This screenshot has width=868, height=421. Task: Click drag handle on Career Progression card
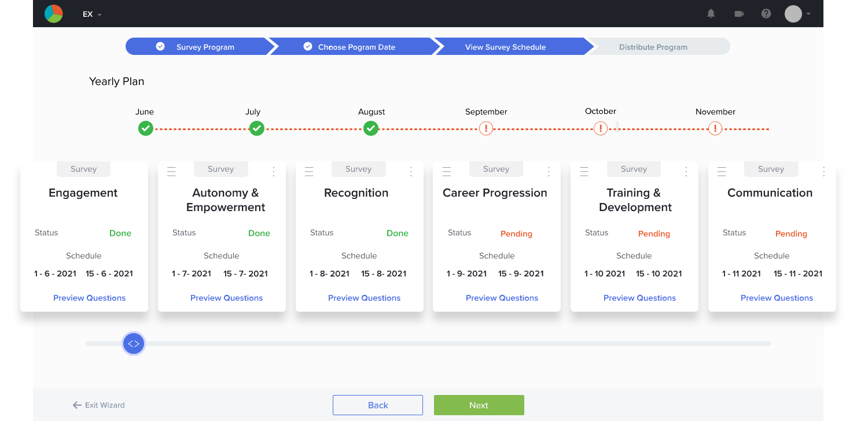point(447,171)
